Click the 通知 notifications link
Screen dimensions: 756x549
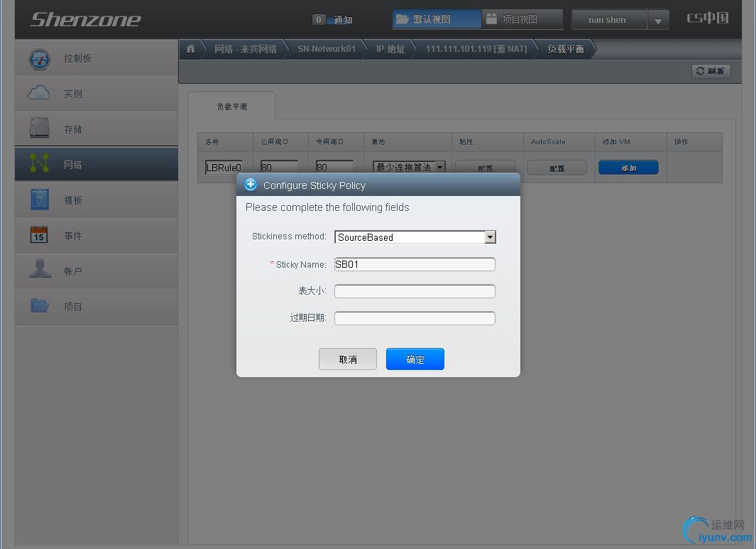pos(344,20)
